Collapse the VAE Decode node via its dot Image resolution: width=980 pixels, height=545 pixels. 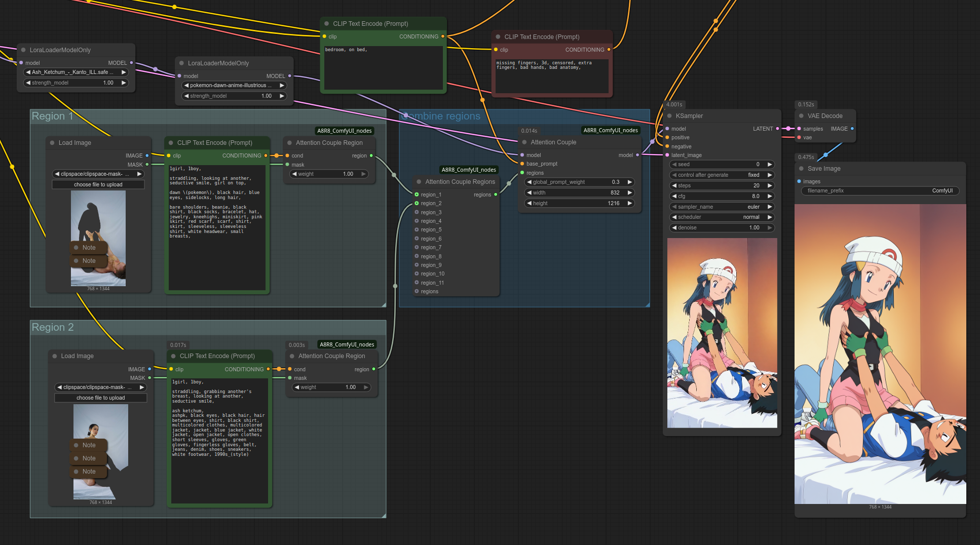802,116
